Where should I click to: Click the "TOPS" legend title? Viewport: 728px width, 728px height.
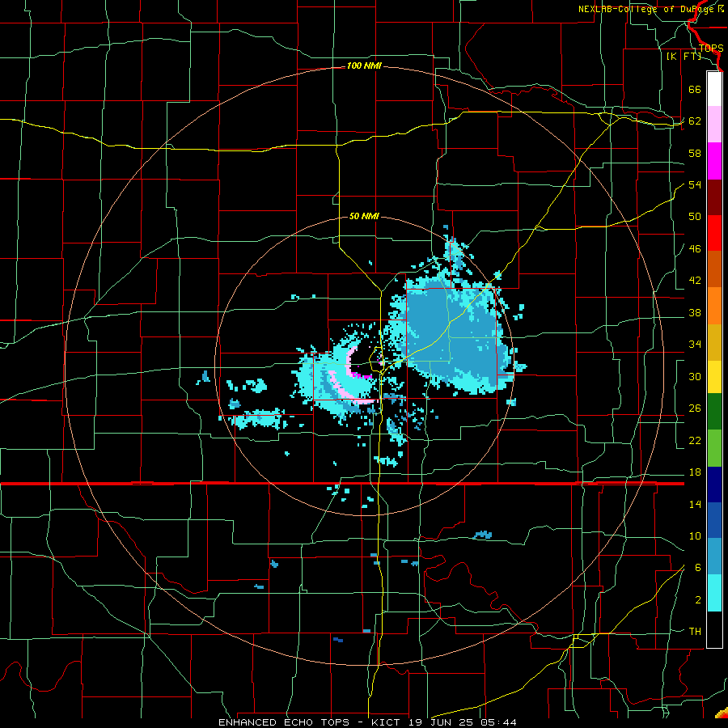[711, 49]
